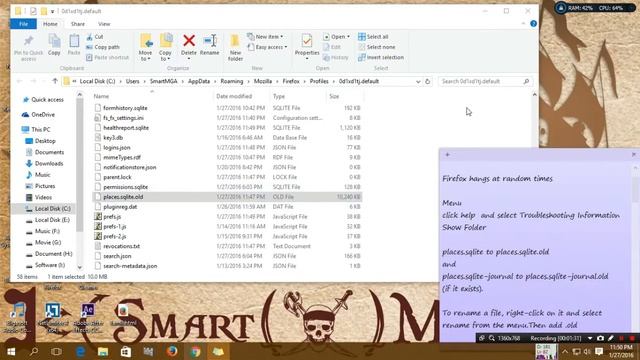640x360 pixels.
Task: Click Select none in ribbon
Action: tap(376, 47)
